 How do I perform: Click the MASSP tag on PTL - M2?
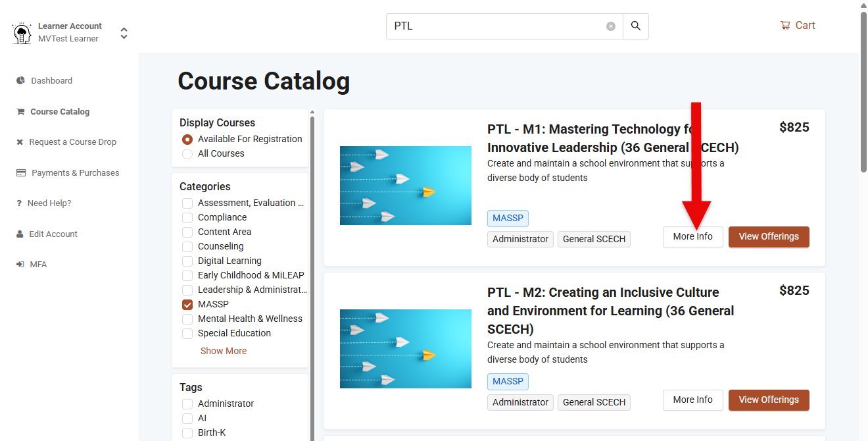click(x=508, y=382)
